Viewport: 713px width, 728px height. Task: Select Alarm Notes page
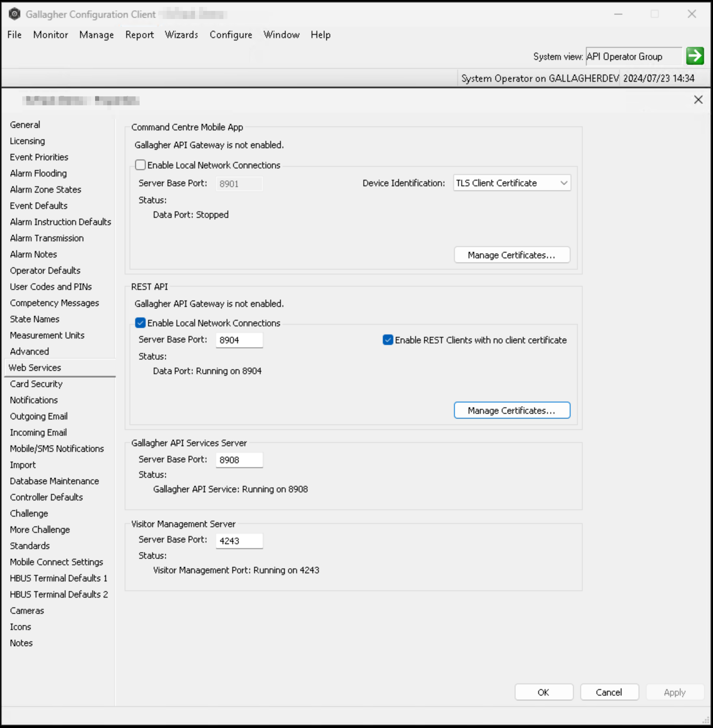(x=34, y=254)
